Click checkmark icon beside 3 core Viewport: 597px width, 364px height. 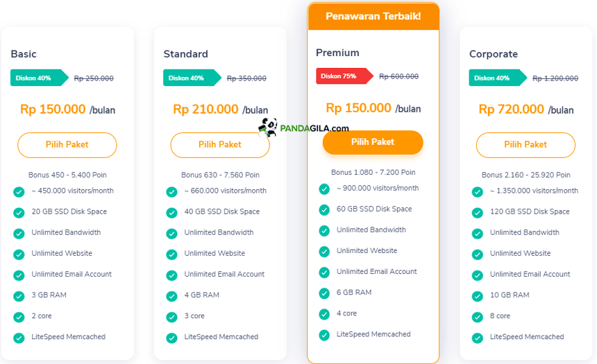coord(171,317)
